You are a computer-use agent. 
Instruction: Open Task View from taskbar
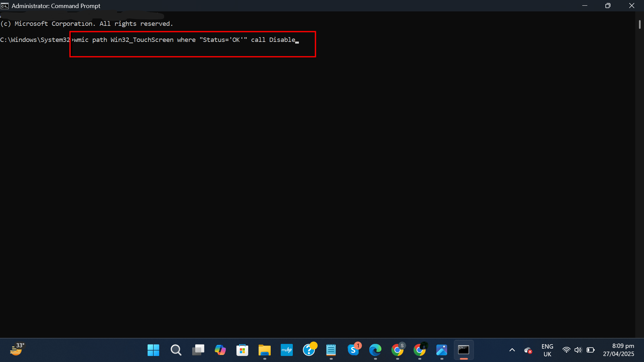[x=198, y=350]
